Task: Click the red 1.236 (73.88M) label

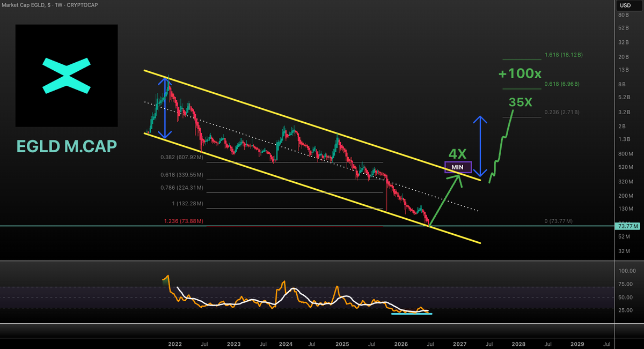Action: click(x=182, y=221)
